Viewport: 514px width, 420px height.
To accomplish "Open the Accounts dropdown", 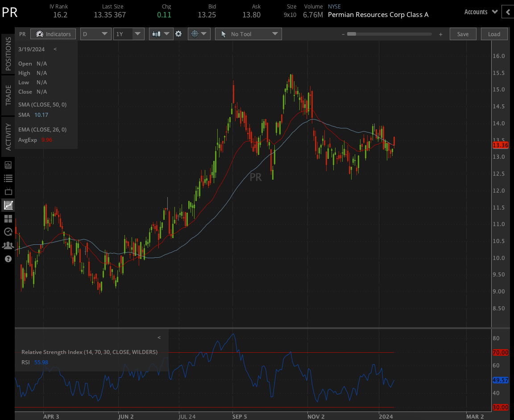I will [x=481, y=12].
